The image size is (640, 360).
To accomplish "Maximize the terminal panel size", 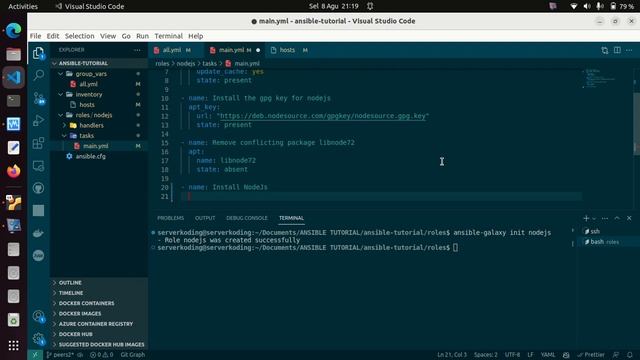I will click(x=617, y=218).
